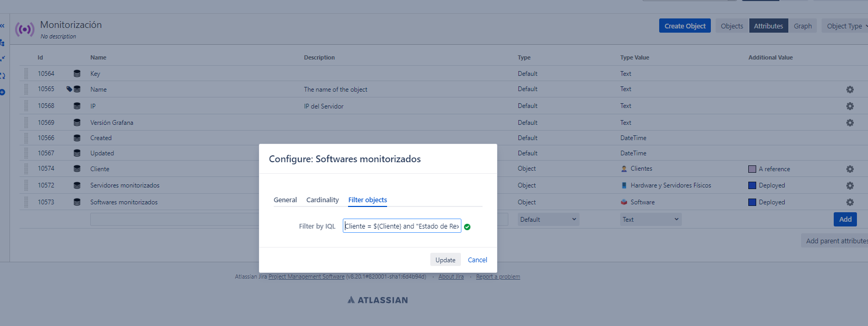This screenshot has width=868, height=326.
Task: Click the database icon of Cliente row
Action: (77, 169)
